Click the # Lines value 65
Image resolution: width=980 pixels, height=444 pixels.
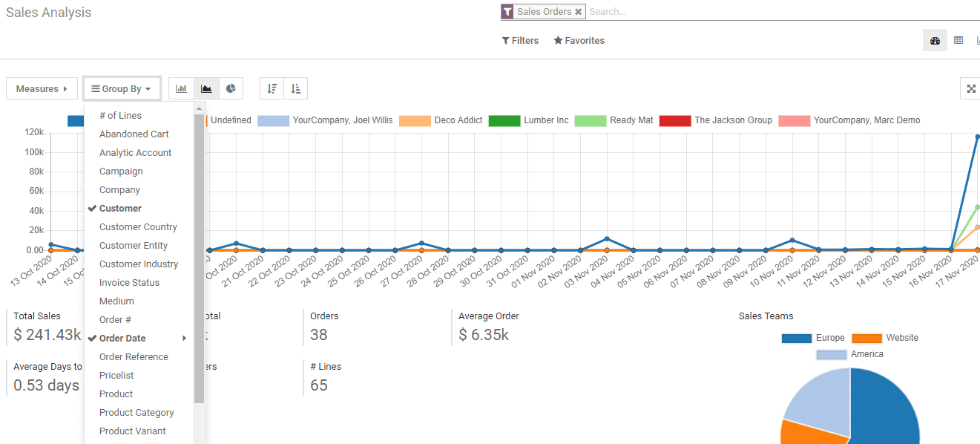pyautogui.click(x=319, y=385)
